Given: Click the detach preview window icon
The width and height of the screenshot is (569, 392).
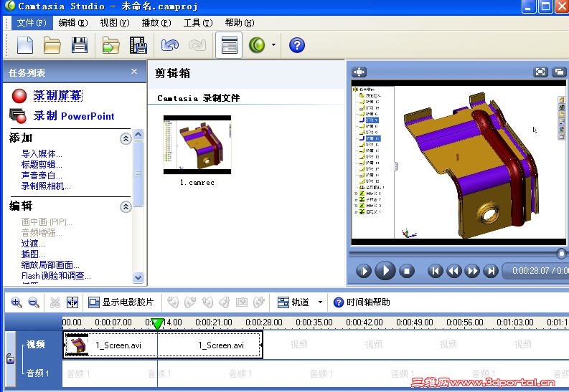Looking at the screenshot, I should point(559,72).
